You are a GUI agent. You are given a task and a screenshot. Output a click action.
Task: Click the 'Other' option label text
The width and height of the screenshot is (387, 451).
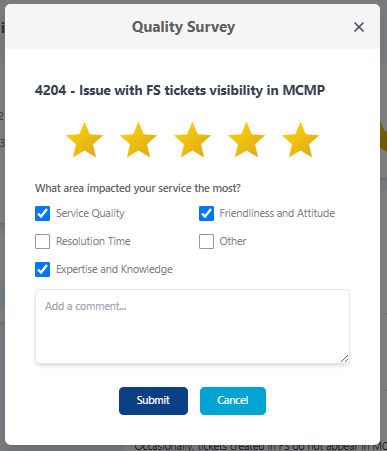coord(233,241)
